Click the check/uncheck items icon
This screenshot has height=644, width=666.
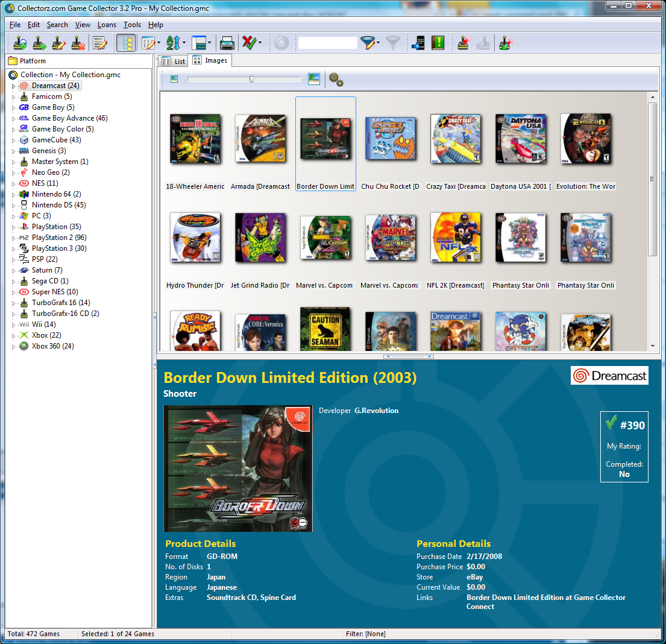250,43
